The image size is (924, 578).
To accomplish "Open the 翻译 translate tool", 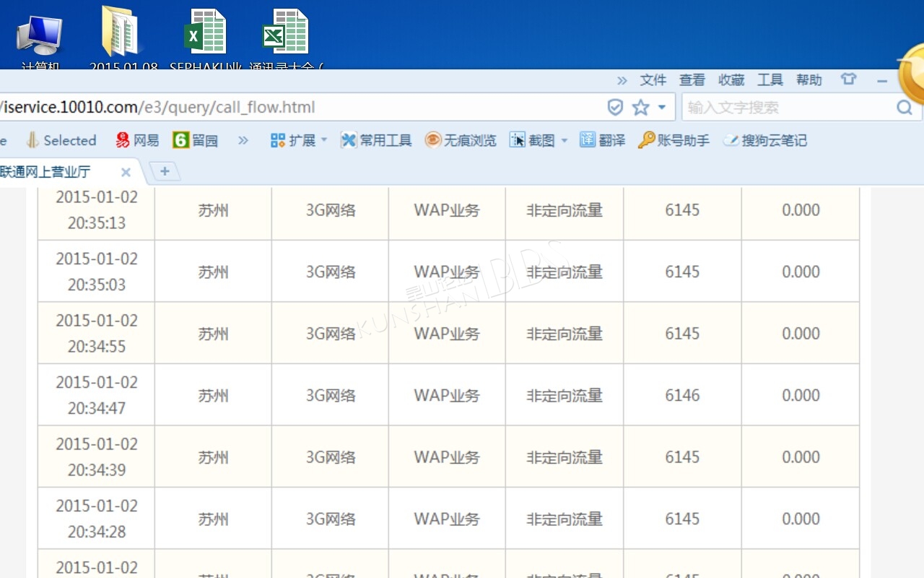I will click(603, 140).
